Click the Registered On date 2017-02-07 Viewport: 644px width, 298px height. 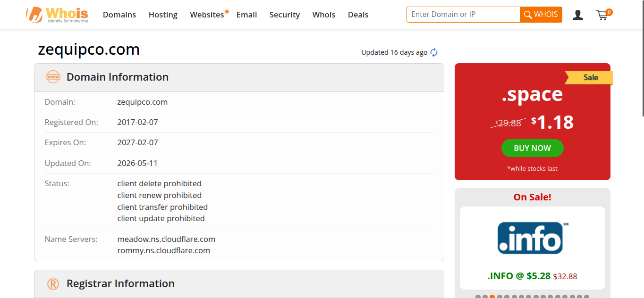click(x=137, y=122)
